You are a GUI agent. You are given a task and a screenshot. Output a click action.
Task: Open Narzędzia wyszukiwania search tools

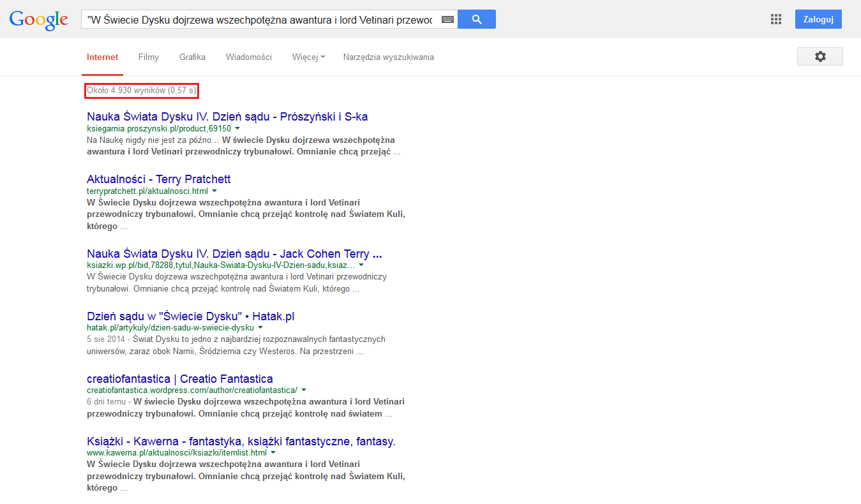[389, 57]
